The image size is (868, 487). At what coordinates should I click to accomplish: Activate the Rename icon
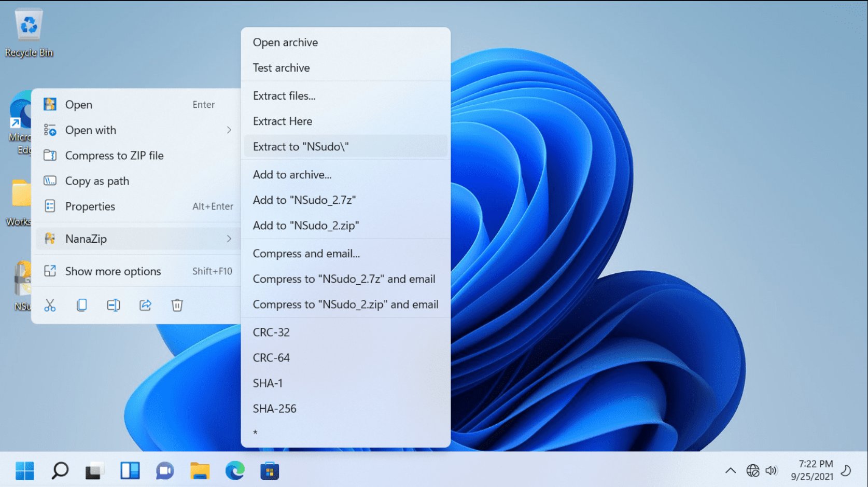point(114,305)
